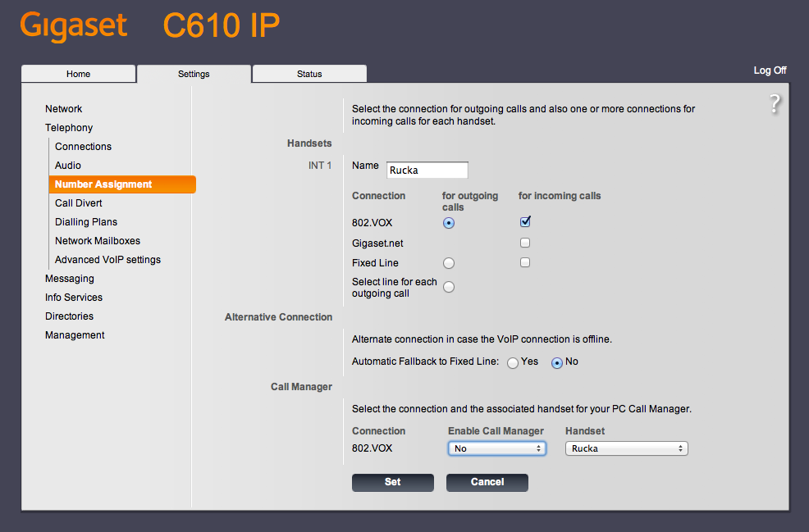Open Info Services section
The image size is (809, 532).
click(x=74, y=298)
